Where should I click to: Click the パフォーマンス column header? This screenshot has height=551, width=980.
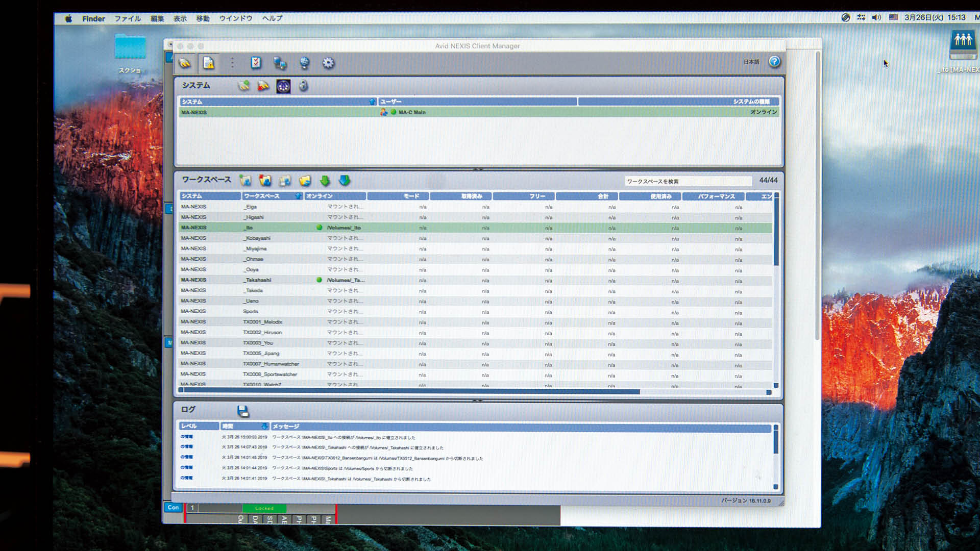[713, 196]
